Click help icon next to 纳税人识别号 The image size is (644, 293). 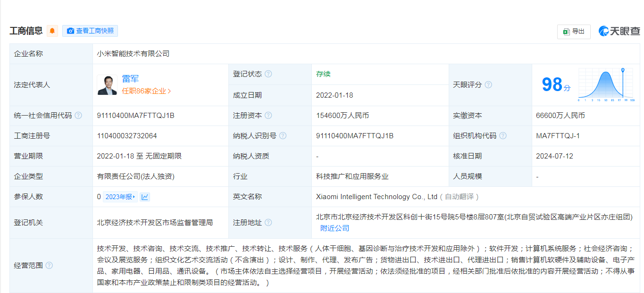(283, 136)
